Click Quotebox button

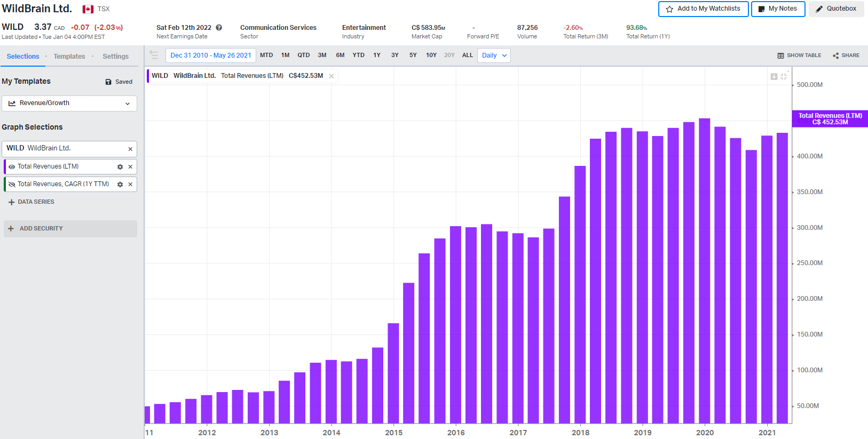point(836,9)
